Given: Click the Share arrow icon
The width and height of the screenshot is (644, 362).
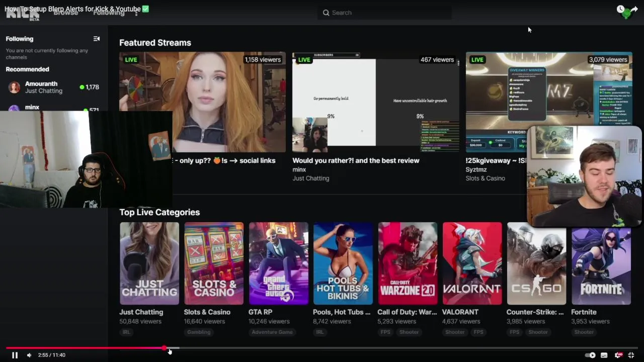Looking at the screenshot, I should [x=634, y=9].
